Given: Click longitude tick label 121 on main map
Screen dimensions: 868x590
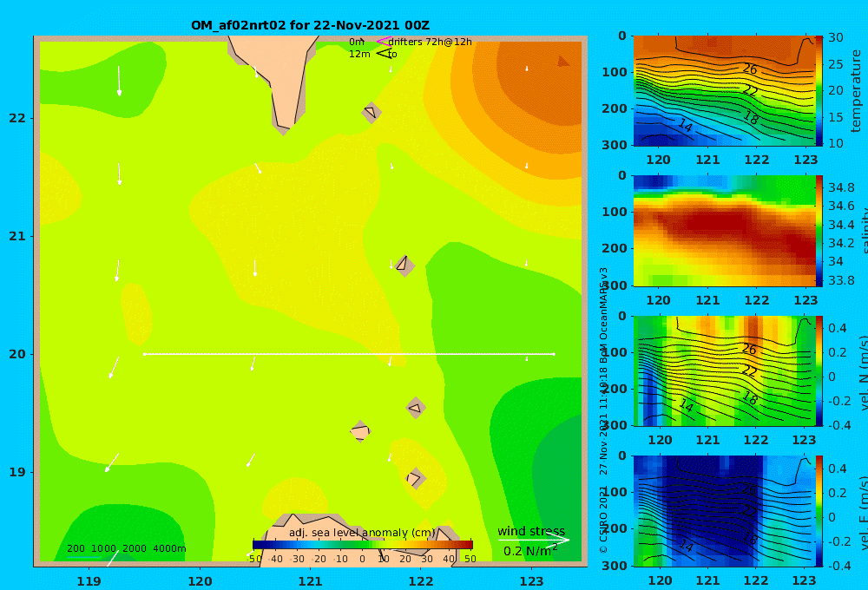Looking at the screenshot, I should tap(311, 581).
